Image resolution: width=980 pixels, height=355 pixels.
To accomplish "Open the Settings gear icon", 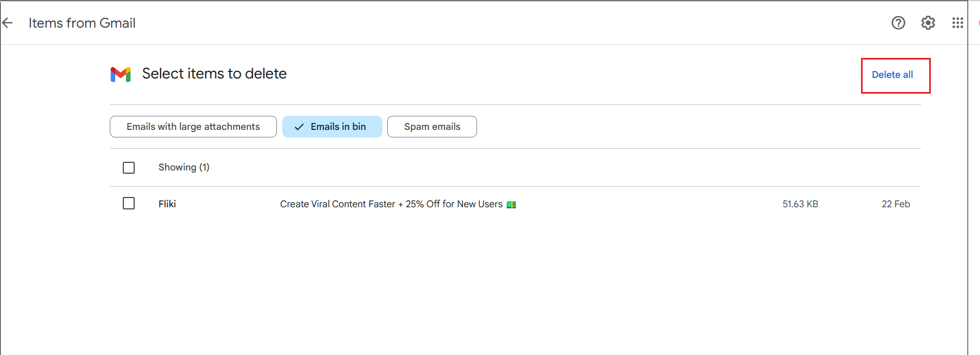I will pyautogui.click(x=928, y=23).
